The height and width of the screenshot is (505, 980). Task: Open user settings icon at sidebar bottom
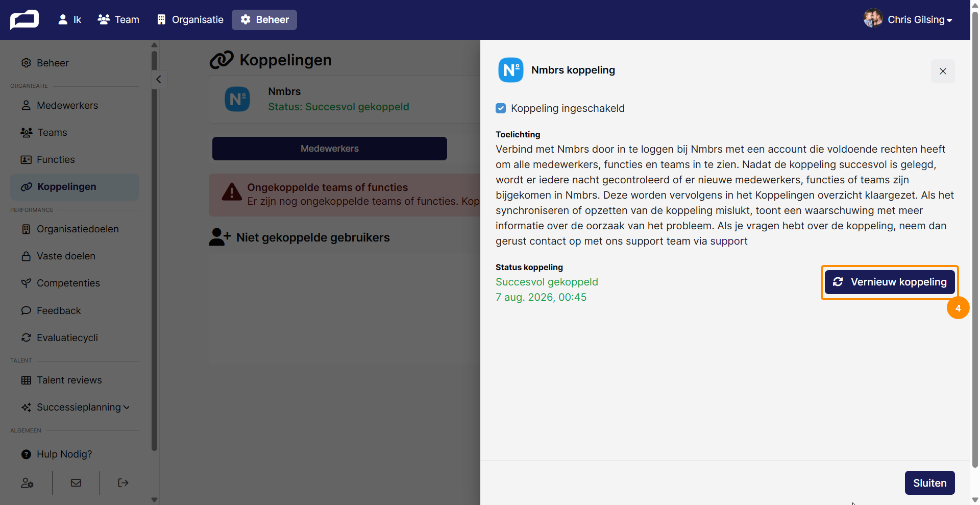[x=28, y=483]
